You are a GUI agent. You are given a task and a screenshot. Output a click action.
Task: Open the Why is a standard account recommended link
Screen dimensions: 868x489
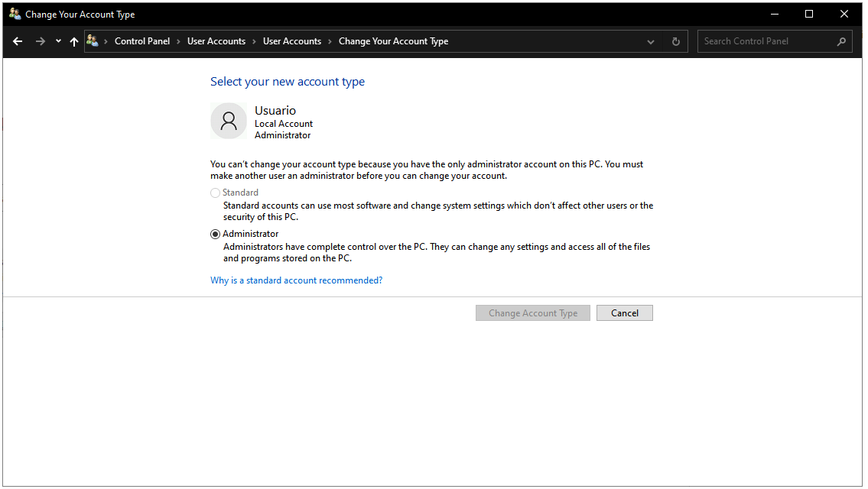296,280
